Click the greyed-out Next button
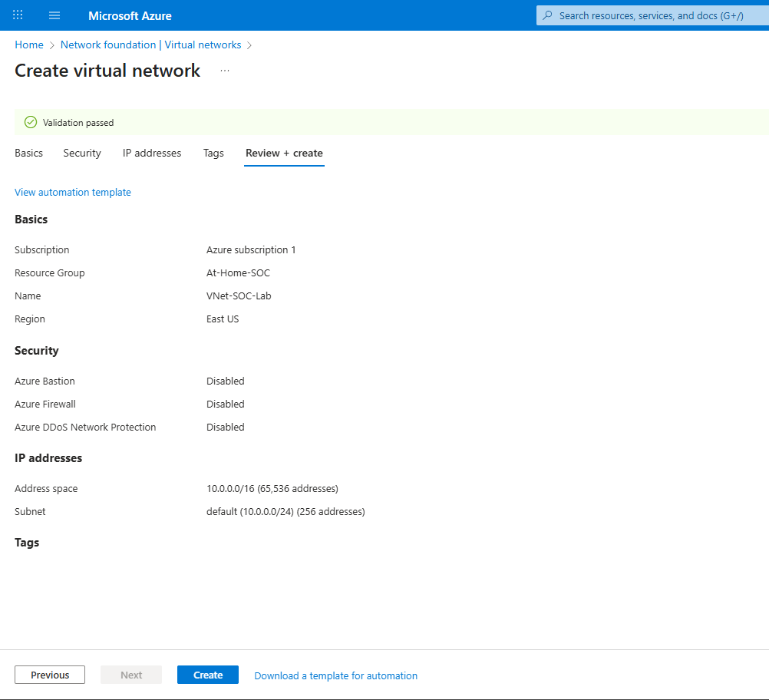769x700 pixels. coord(131,675)
